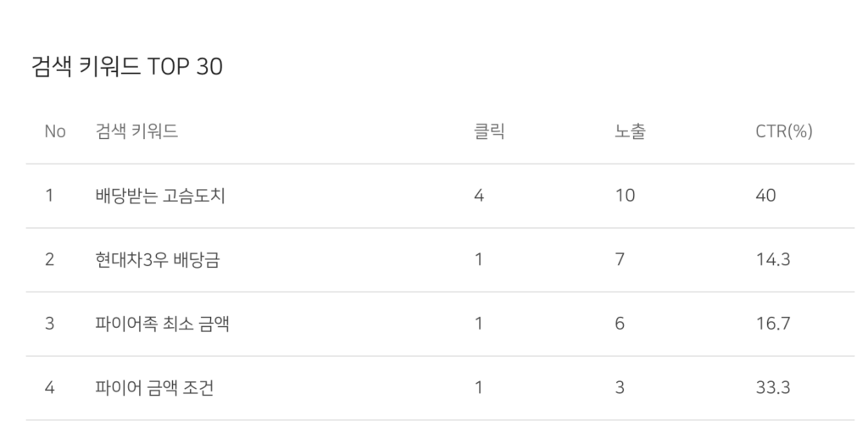Select the No column header
868x427 pixels.
click(55, 131)
